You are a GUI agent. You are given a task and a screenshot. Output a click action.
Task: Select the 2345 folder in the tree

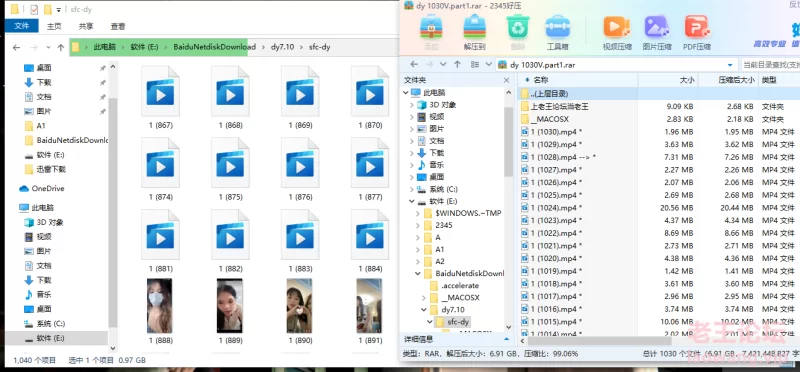click(438, 225)
